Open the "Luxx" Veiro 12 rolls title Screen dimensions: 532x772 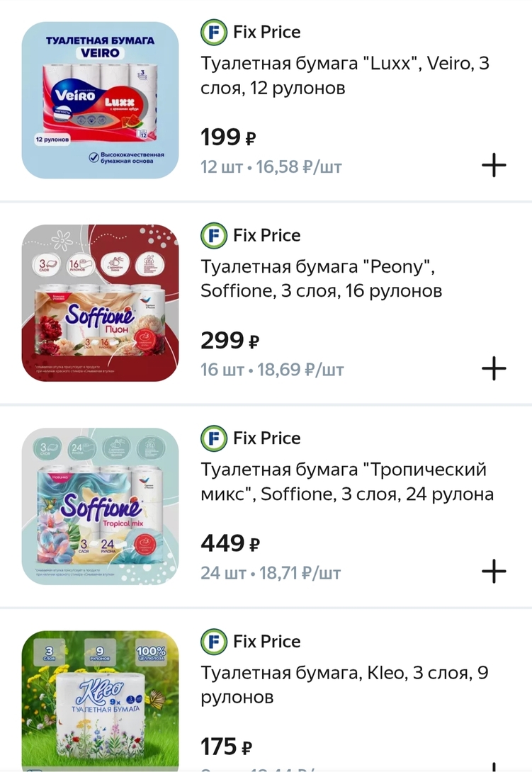coord(345,76)
